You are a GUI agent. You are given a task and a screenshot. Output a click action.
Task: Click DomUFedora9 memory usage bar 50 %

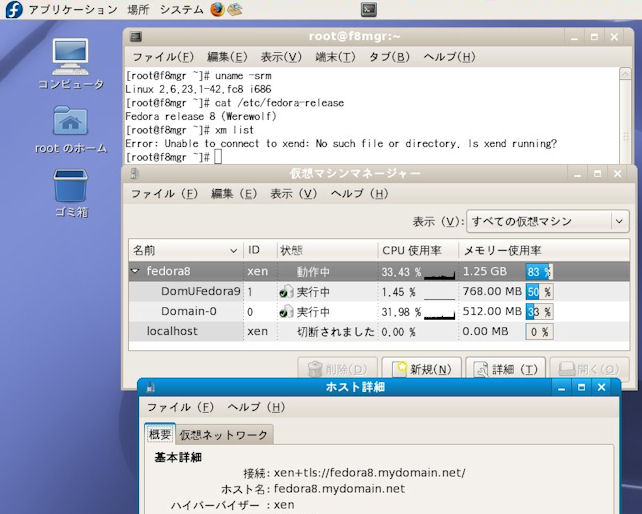(539, 292)
